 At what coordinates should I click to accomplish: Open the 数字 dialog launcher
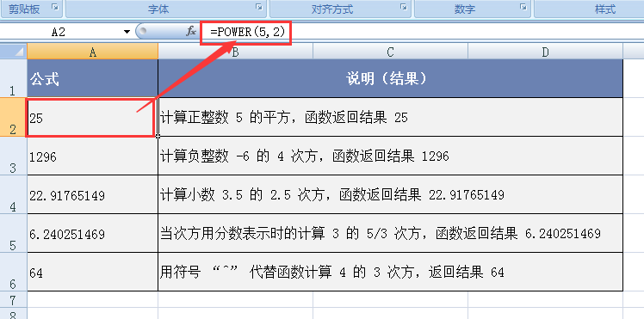523,7
